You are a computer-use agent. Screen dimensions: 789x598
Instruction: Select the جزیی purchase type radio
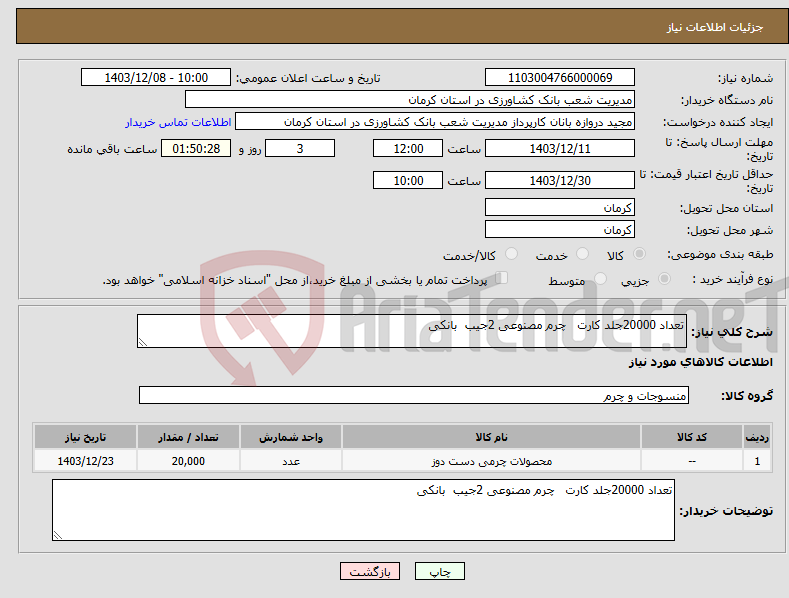664,278
